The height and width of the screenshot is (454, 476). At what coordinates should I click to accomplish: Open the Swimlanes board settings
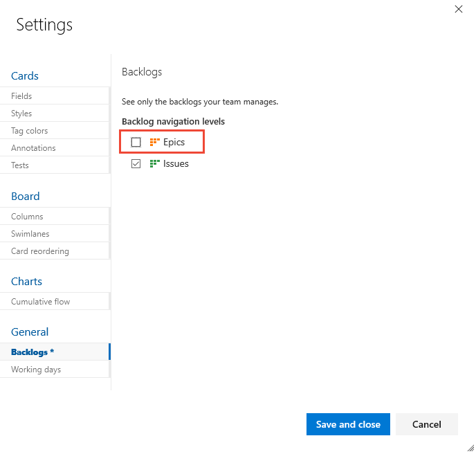55,234
